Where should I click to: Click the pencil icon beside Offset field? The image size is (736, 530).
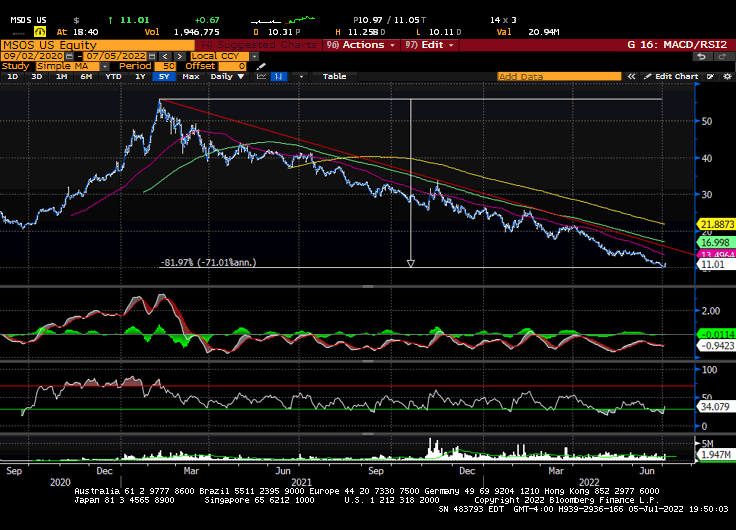click(261, 66)
